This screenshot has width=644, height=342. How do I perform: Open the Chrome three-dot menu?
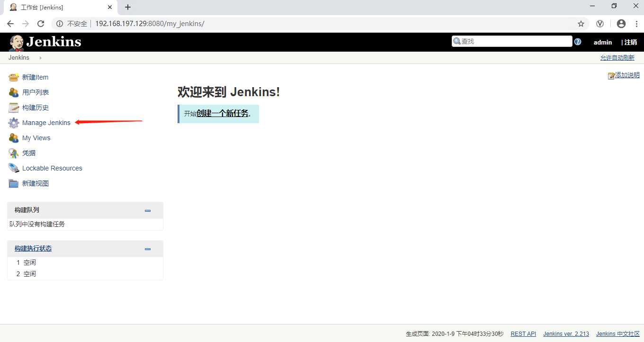[636, 24]
